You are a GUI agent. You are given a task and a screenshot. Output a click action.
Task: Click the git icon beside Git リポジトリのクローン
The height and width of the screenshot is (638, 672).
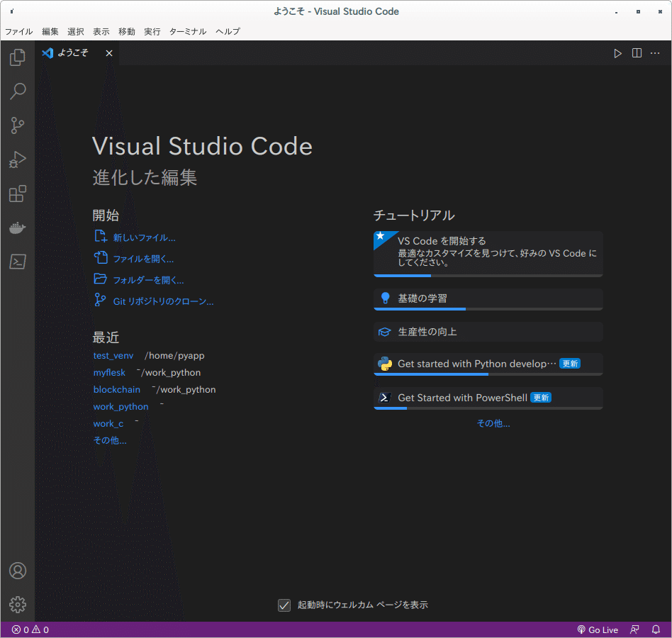click(100, 300)
